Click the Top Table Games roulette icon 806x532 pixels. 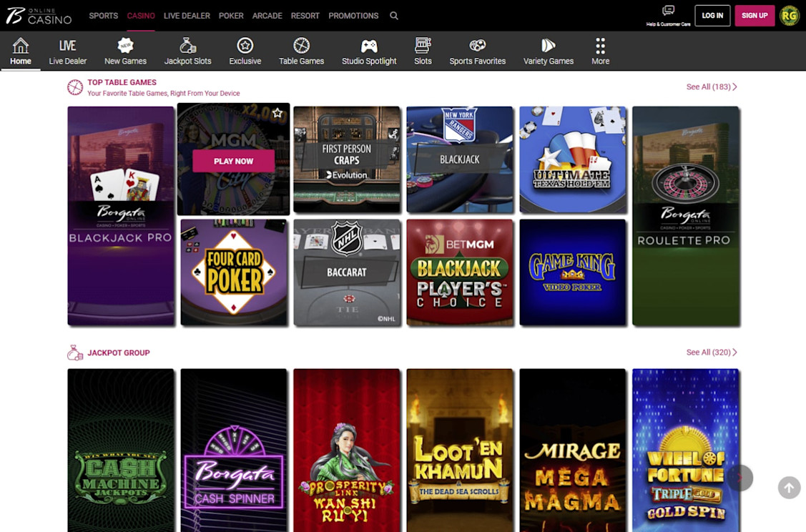tap(75, 87)
